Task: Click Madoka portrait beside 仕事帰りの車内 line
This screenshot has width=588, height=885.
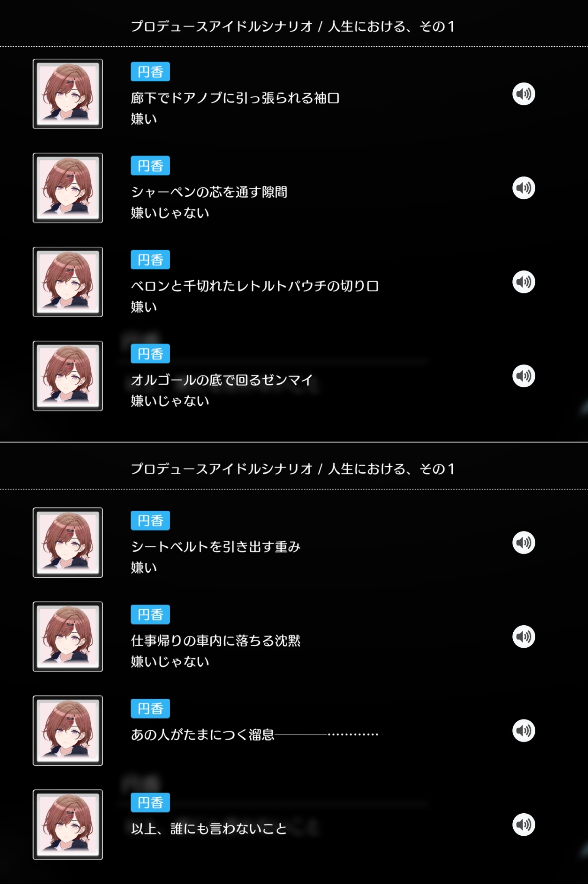Action: 68,637
